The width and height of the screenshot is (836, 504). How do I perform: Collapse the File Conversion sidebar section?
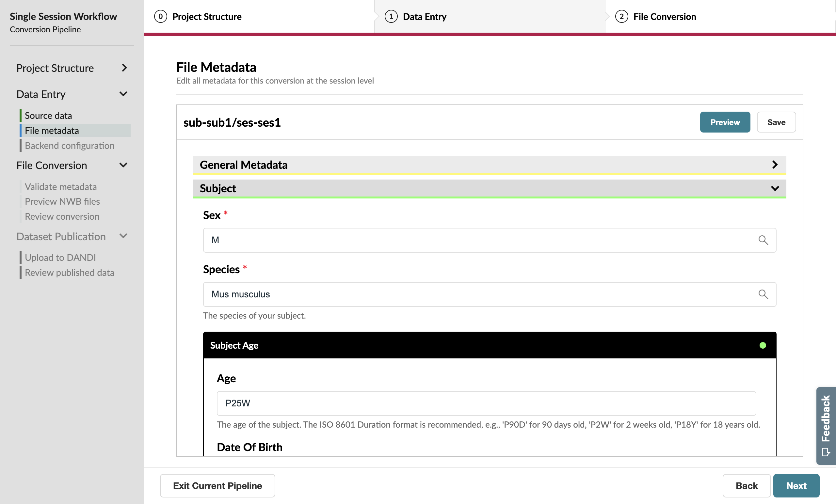[x=72, y=165]
